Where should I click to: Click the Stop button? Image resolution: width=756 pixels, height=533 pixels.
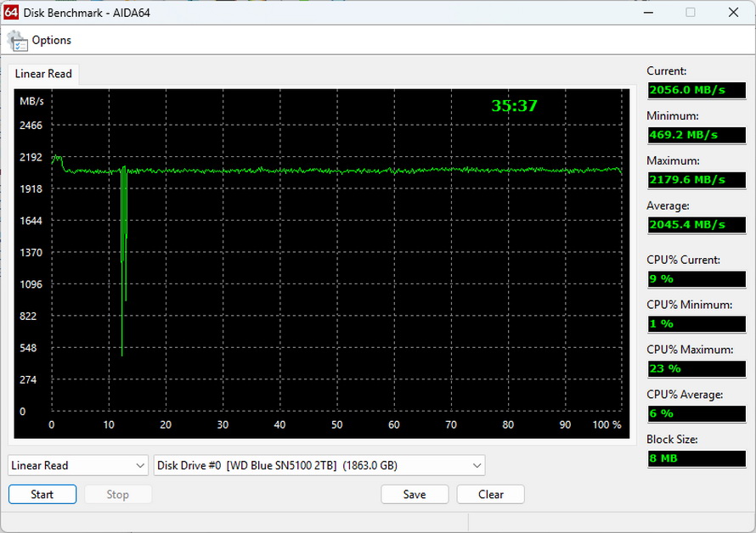(x=118, y=494)
